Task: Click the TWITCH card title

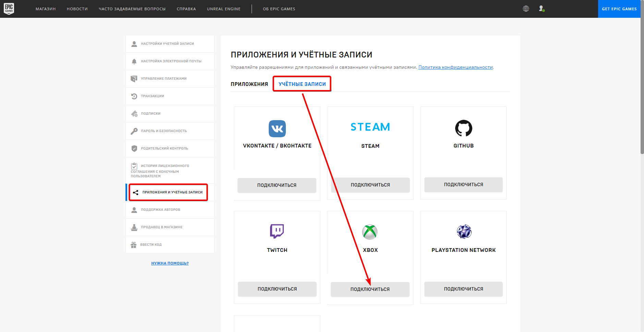Action: (x=277, y=250)
